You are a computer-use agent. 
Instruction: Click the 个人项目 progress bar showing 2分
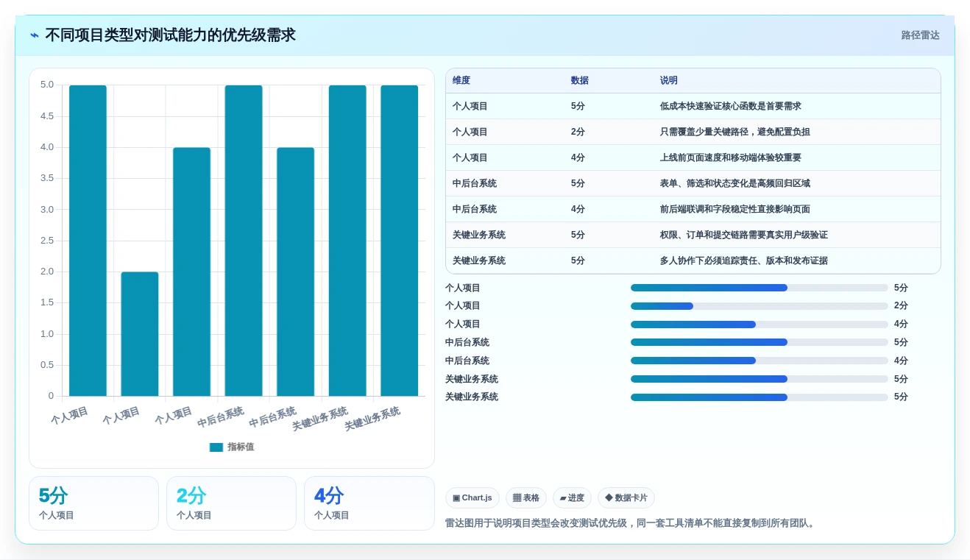tap(760, 306)
